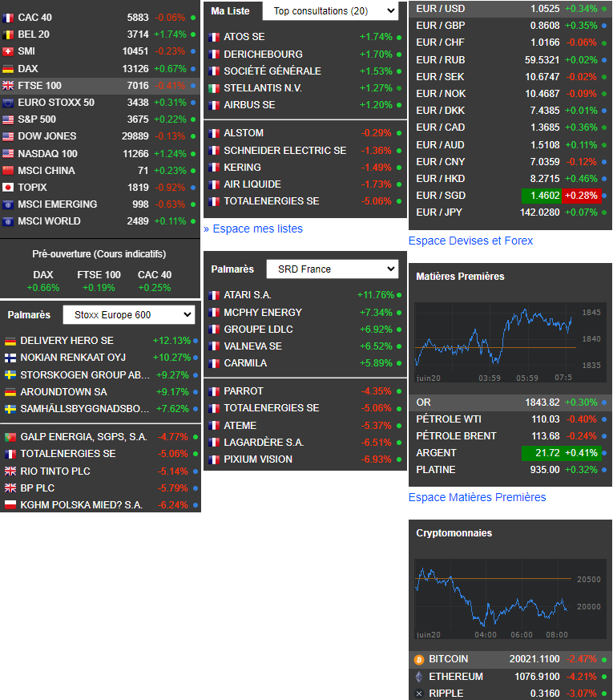The height and width of the screenshot is (700, 613).
Task: Click the Polish flag beside KGHM POLSKA
Action: (10, 505)
